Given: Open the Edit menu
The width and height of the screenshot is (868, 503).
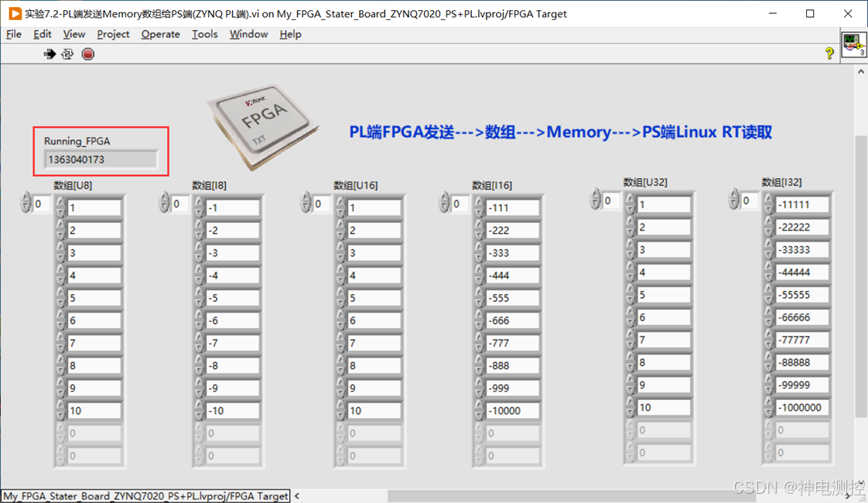Looking at the screenshot, I should point(42,34).
